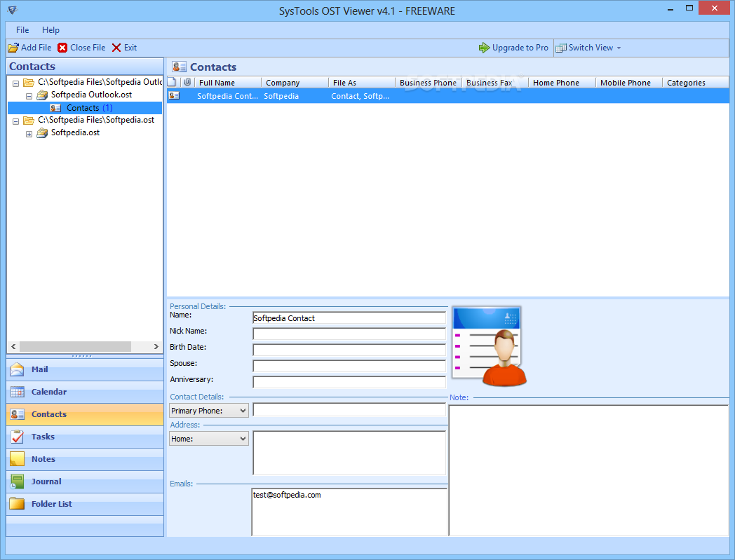This screenshot has width=735, height=560.
Task: Click the Spouse input field
Action: [x=349, y=366]
